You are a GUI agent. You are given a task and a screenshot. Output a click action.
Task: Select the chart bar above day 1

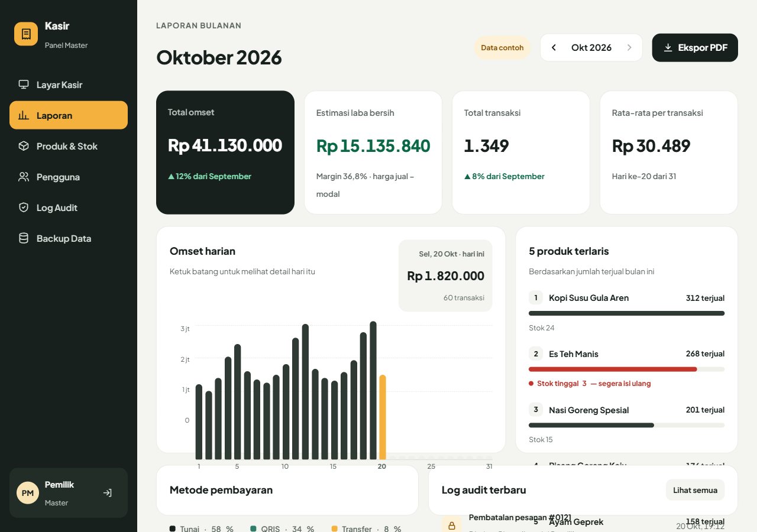point(199,422)
